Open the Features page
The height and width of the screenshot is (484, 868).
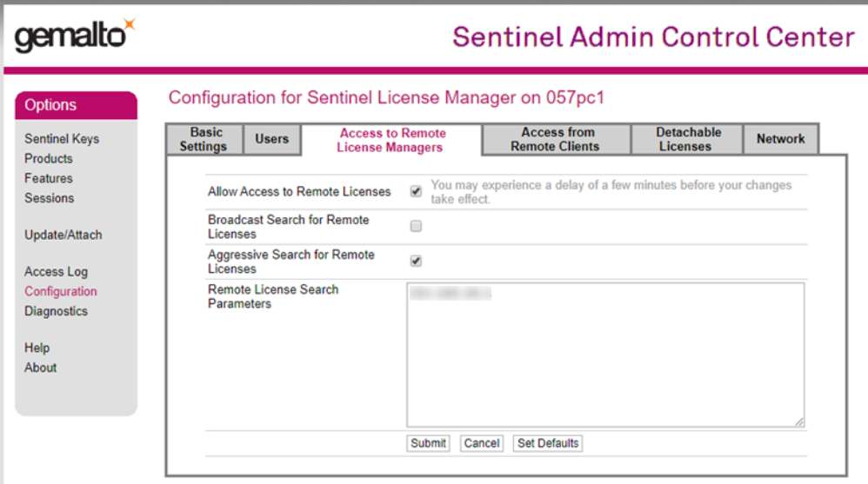pyautogui.click(x=48, y=179)
